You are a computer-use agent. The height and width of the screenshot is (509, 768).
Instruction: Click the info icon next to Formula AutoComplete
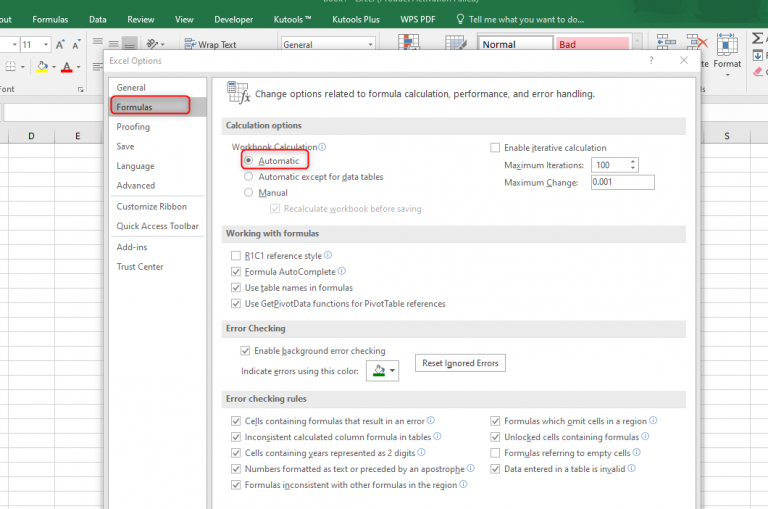(342, 271)
